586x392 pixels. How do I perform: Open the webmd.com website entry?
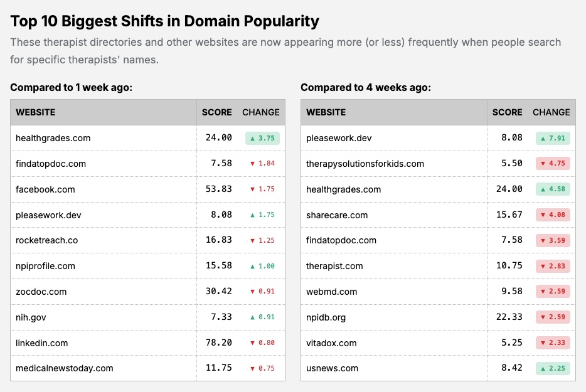point(332,292)
